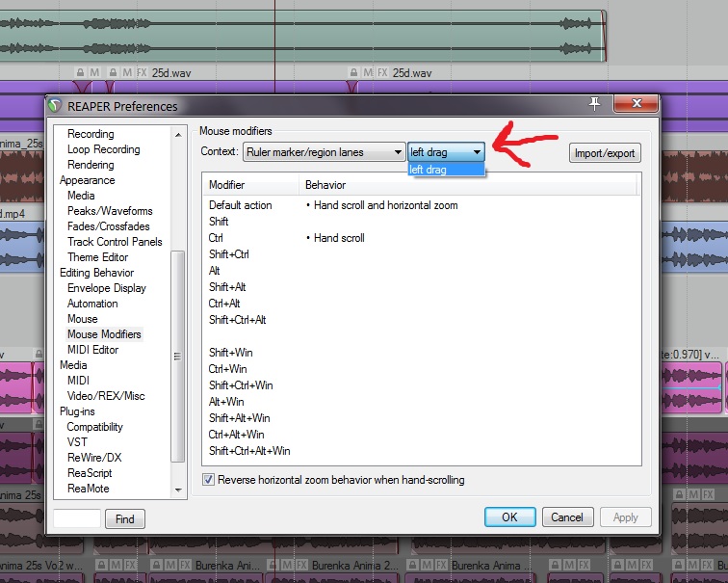Select Track Control Panels page

(x=115, y=242)
